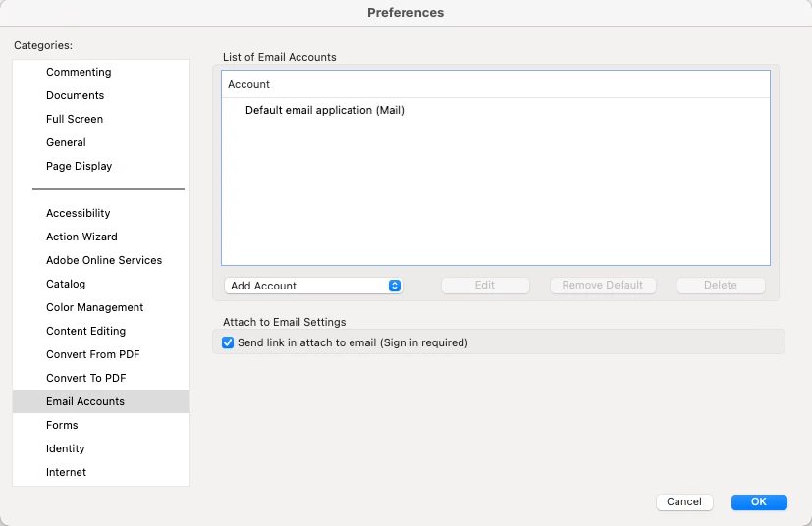Open Action Wizard preferences
This screenshot has height=526, width=812.
coord(81,237)
